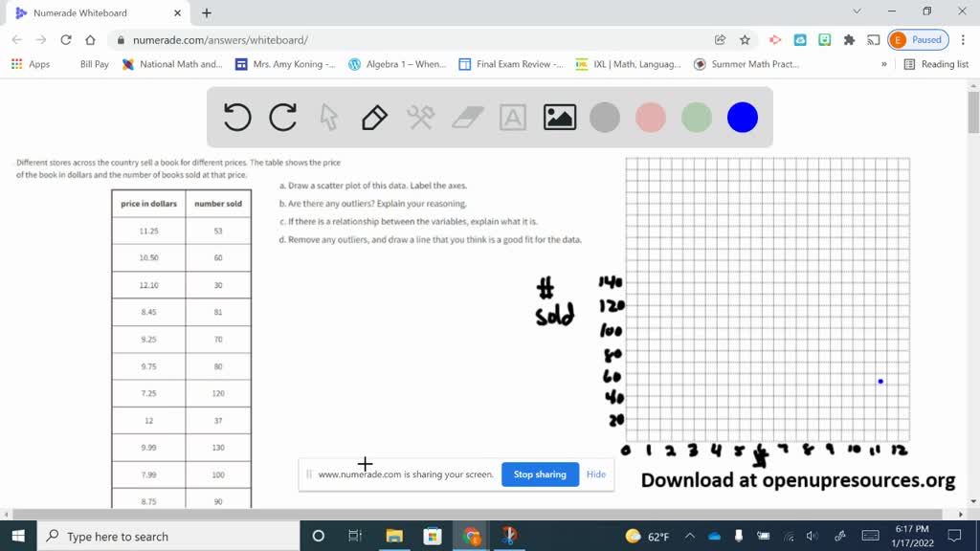Click the undo arrow on whiteboard toolbar
The image size is (980, 551).
tap(237, 118)
